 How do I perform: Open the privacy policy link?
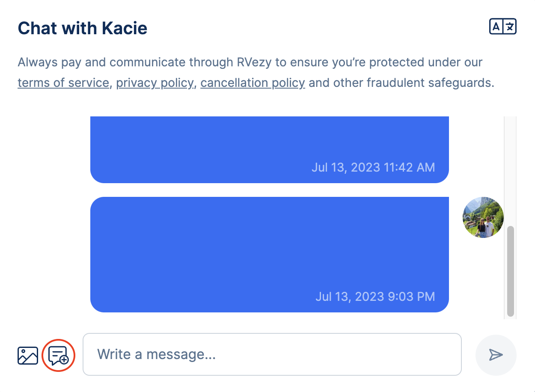coord(155,82)
